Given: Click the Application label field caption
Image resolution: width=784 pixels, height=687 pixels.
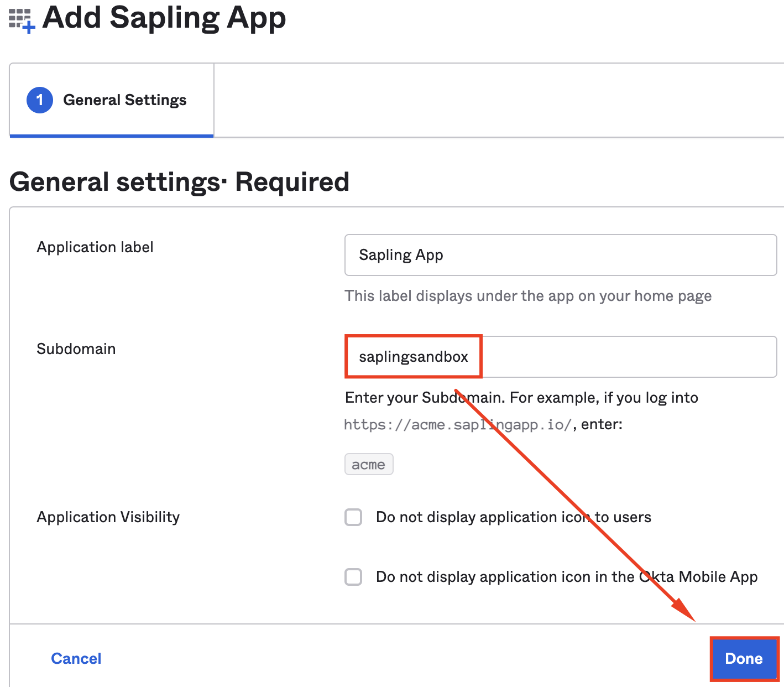Looking at the screenshot, I should (95, 247).
